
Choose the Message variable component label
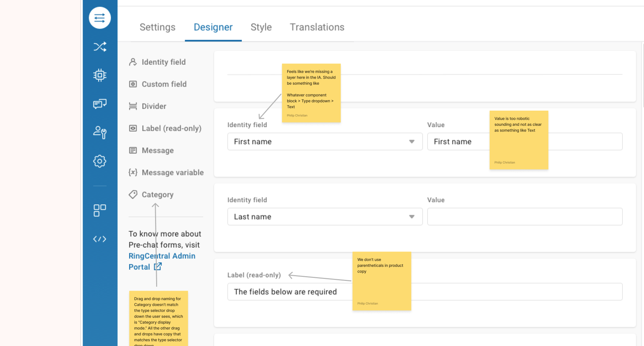(173, 172)
